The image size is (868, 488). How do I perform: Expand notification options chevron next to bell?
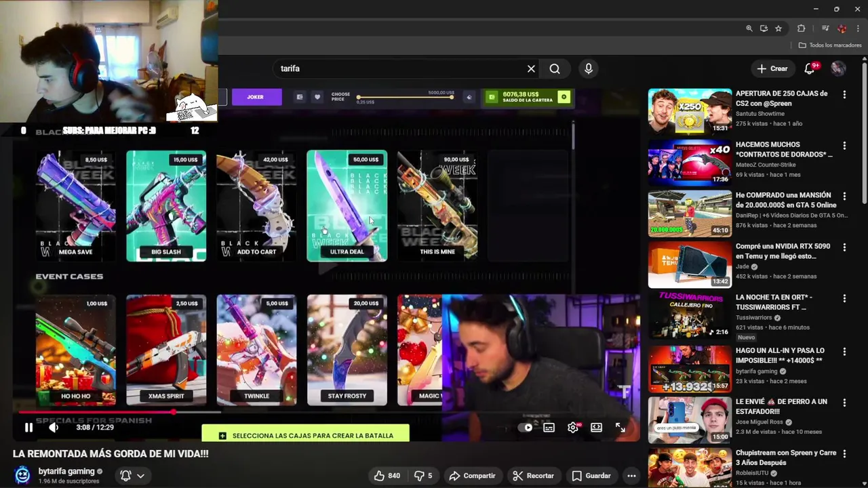[140, 476]
